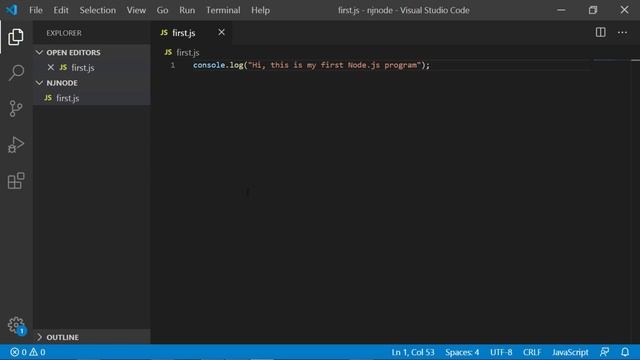Close first.js in Open Editors list

coord(51,67)
